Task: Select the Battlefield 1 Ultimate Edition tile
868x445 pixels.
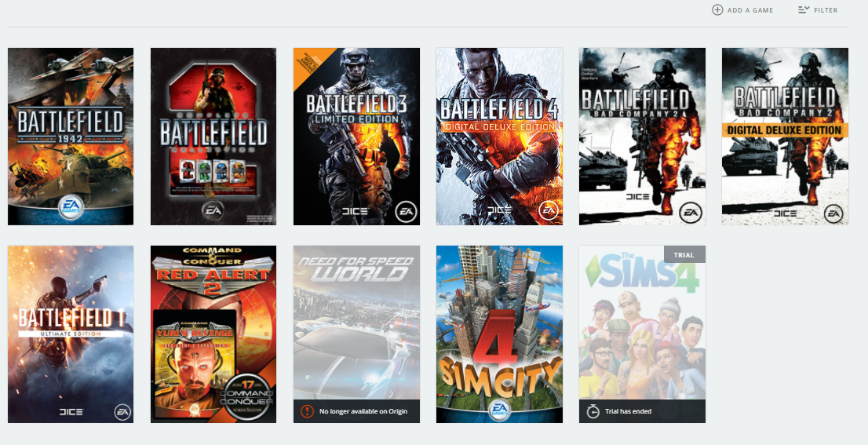Action: tap(71, 334)
